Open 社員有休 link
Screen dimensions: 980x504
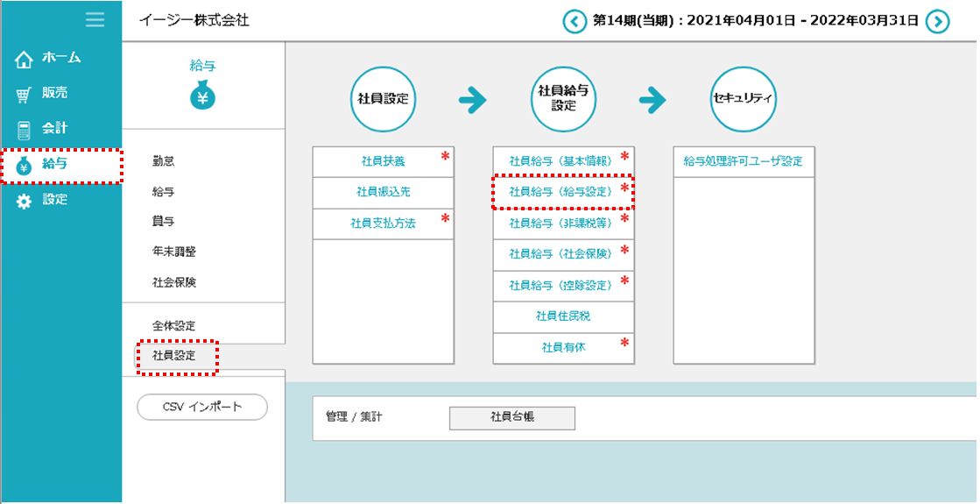click(x=563, y=347)
